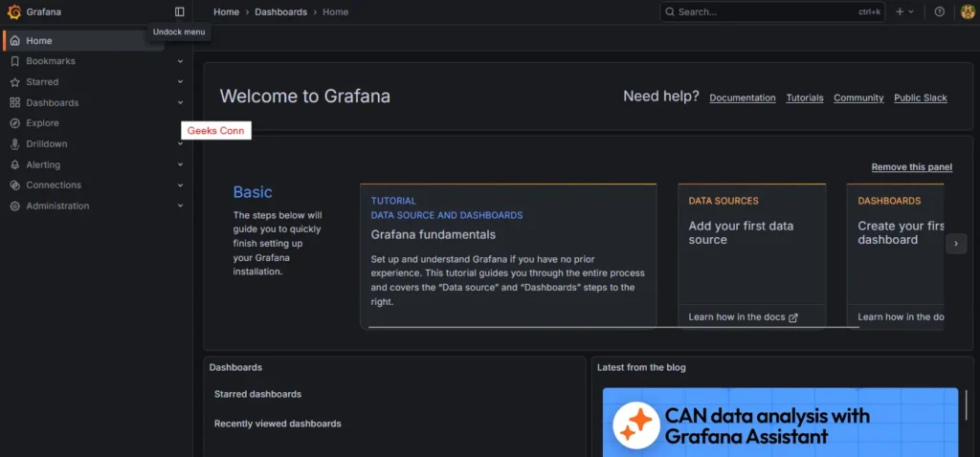Expand the Alerting section chevron
This screenshot has width=980, height=457.
(x=180, y=164)
